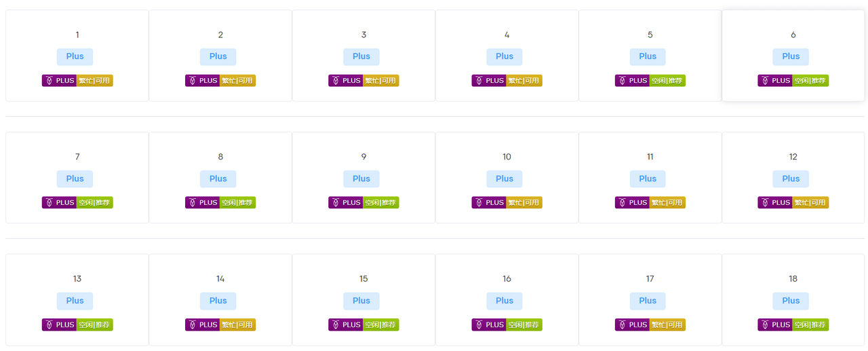Select the Plus button on card 6
This screenshot has width=868, height=351.
(x=791, y=57)
